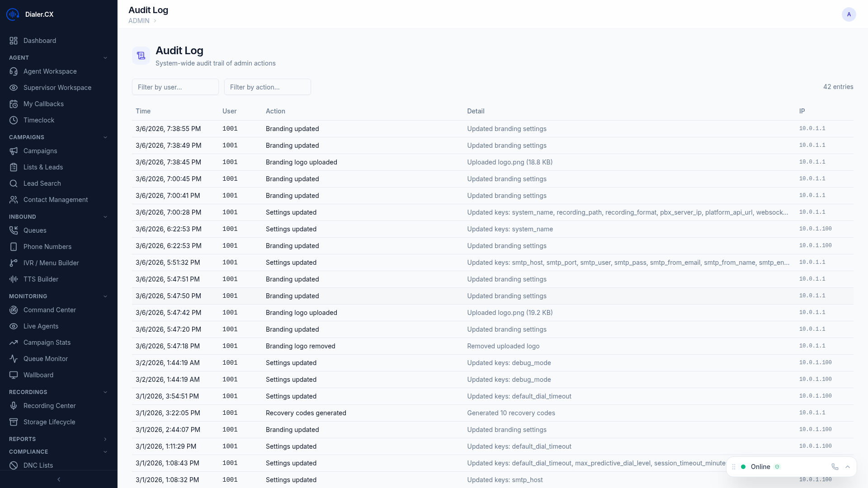Select the Agent Workspace headset icon

pyautogui.click(x=14, y=71)
